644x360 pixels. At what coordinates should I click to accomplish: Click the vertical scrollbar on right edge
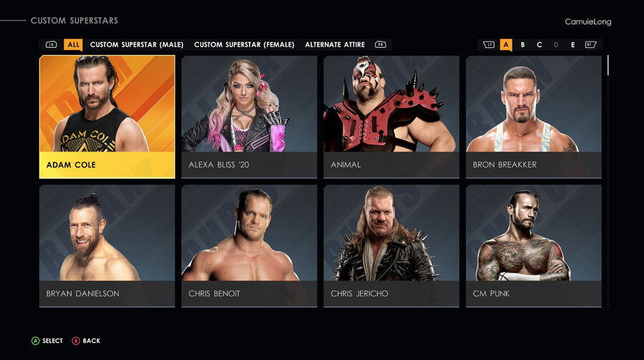(x=608, y=181)
